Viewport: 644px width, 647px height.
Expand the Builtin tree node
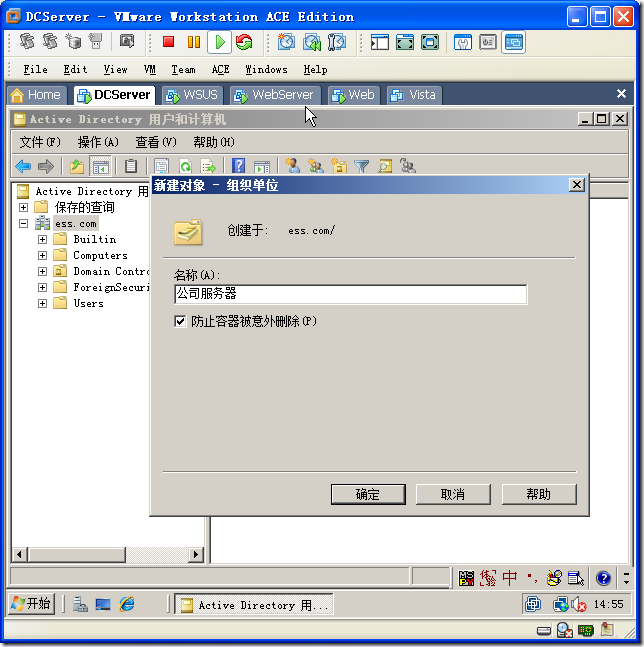click(42, 239)
